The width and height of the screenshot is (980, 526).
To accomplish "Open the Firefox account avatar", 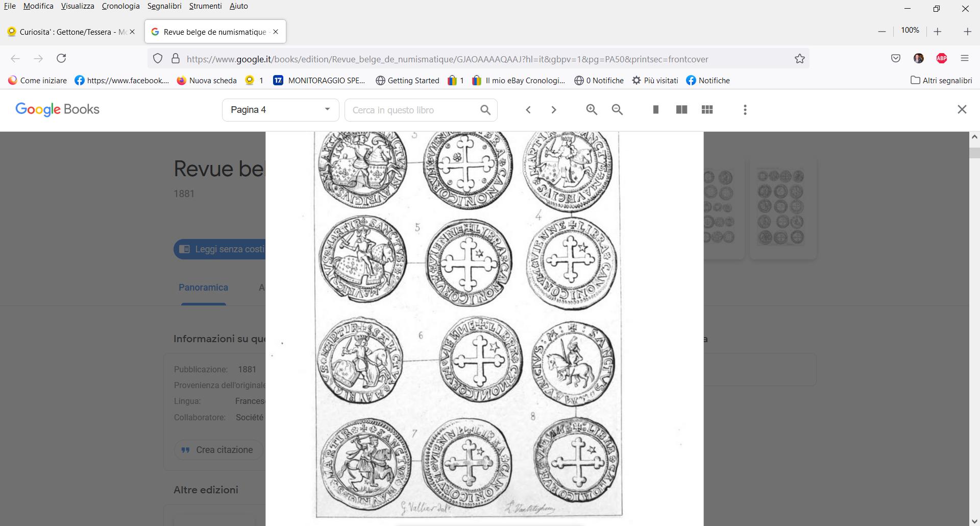I will click(919, 58).
